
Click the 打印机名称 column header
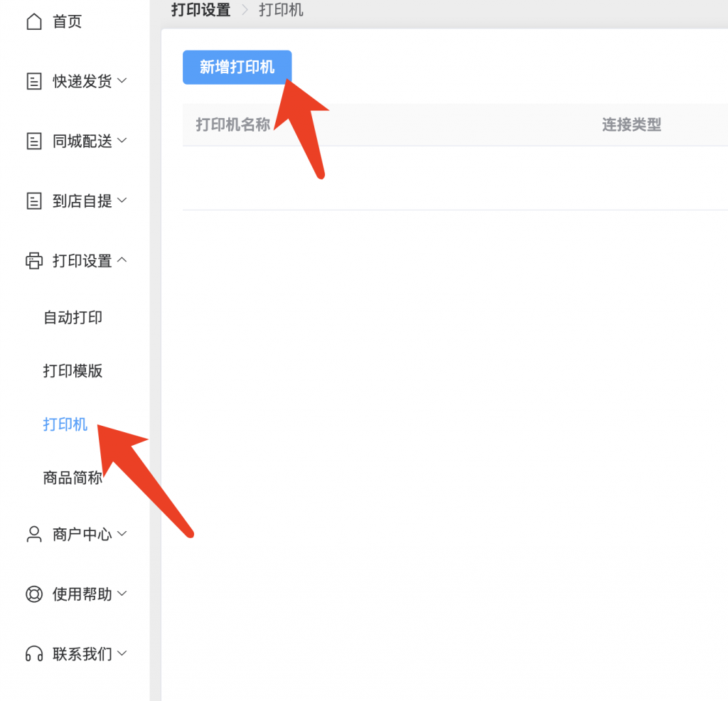[x=232, y=124]
